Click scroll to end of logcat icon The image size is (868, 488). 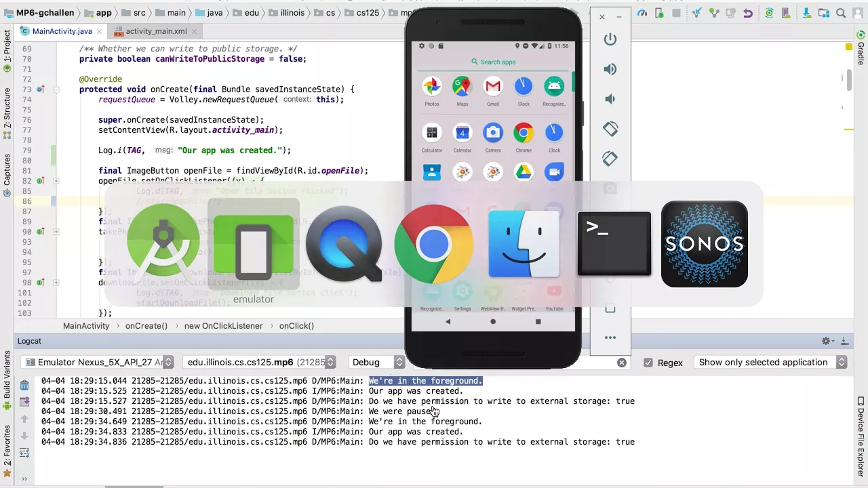click(24, 402)
